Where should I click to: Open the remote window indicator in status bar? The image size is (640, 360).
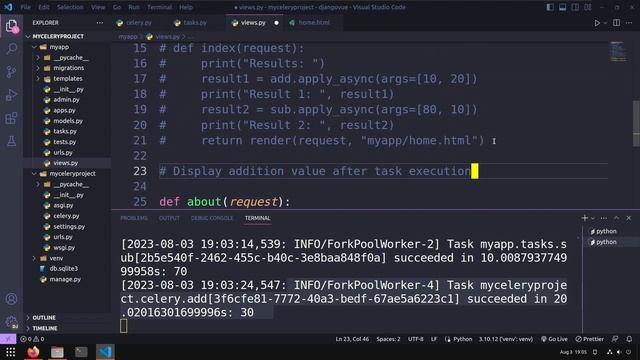[x=8, y=339]
